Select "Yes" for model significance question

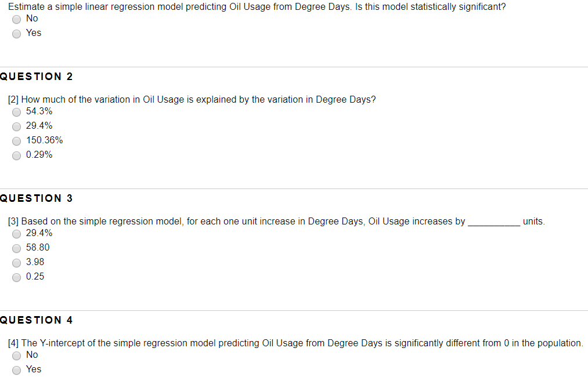point(16,33)
